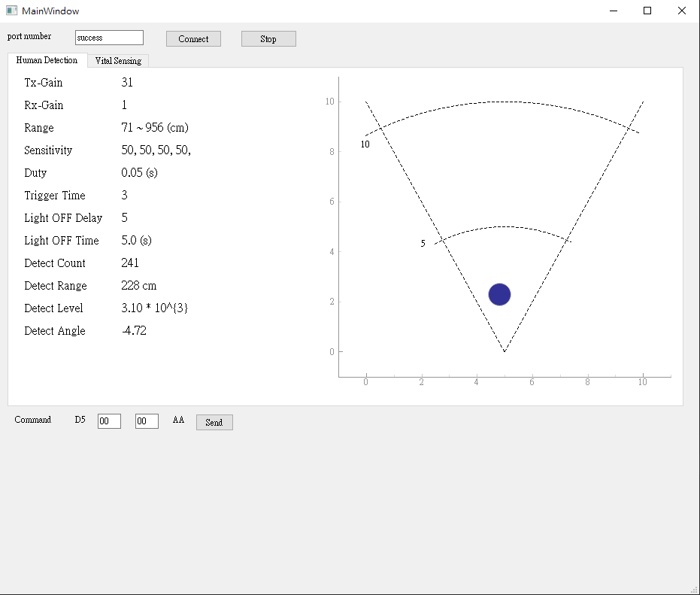The height and width of the screenshot is (595, 700).
Task: Click the Tx-Gain value 31
Action: [x=127, y=82]
